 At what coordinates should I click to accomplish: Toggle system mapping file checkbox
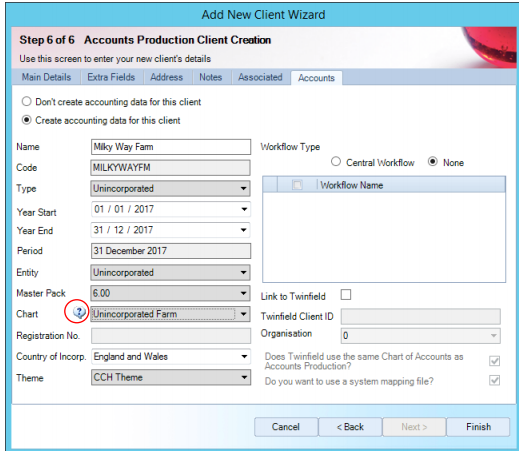(494, 380)
